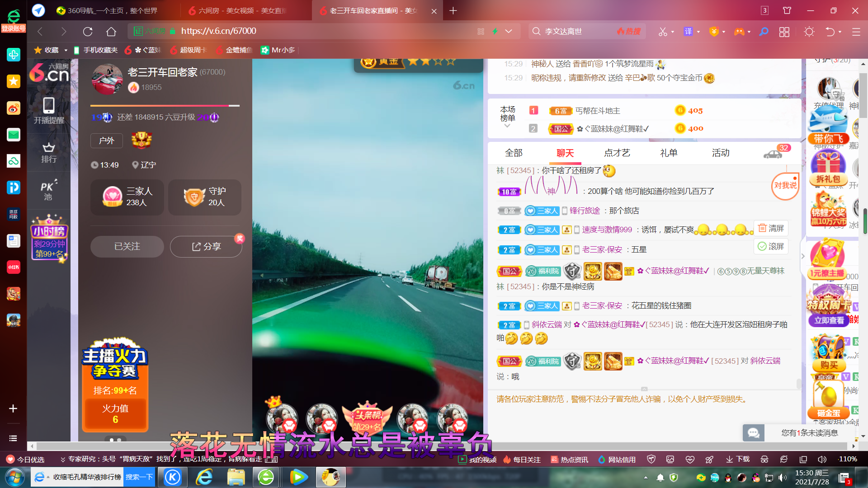The height and width of the screenshot is (488, 868).
Task: Select 户外 category tag
Action: coord(107,141)
